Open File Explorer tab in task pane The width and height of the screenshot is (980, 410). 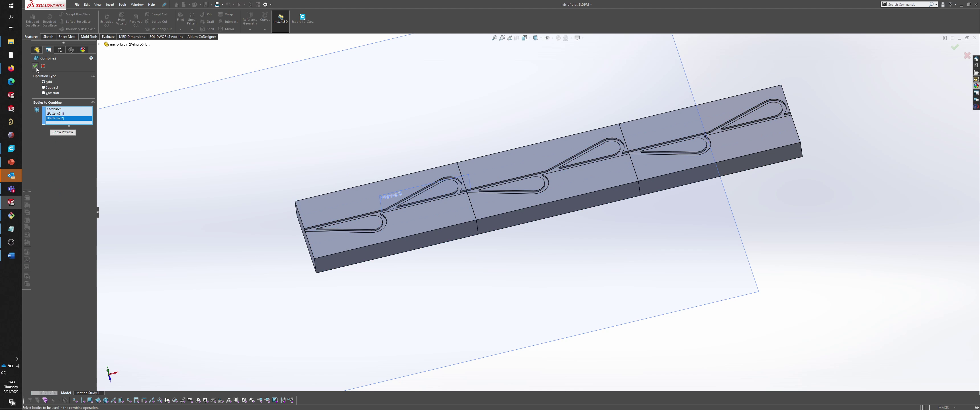point(976,73)
